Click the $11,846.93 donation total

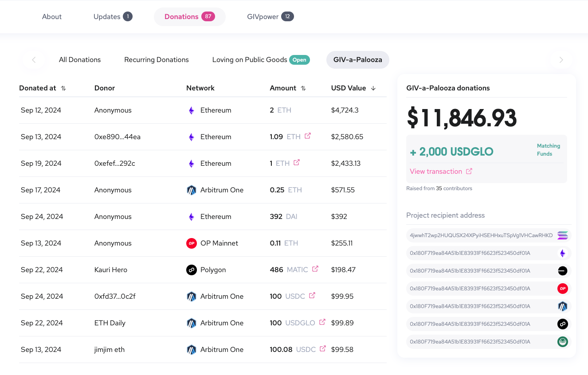pos(462,118)
